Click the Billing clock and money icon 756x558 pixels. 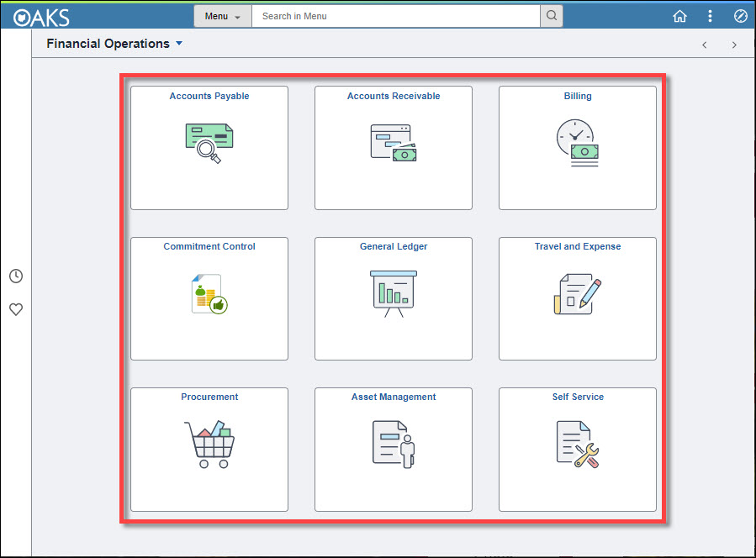point(578,143)
